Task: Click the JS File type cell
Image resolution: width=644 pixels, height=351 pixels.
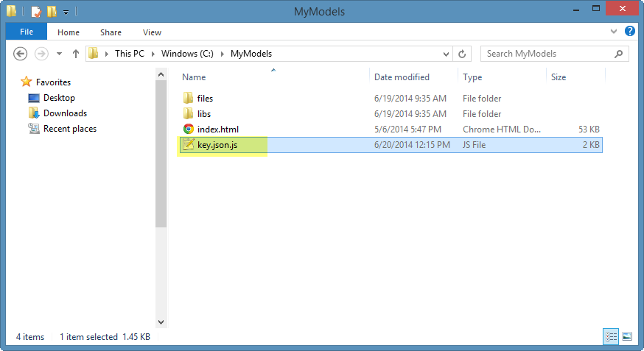Action: [x=474, y=145]
